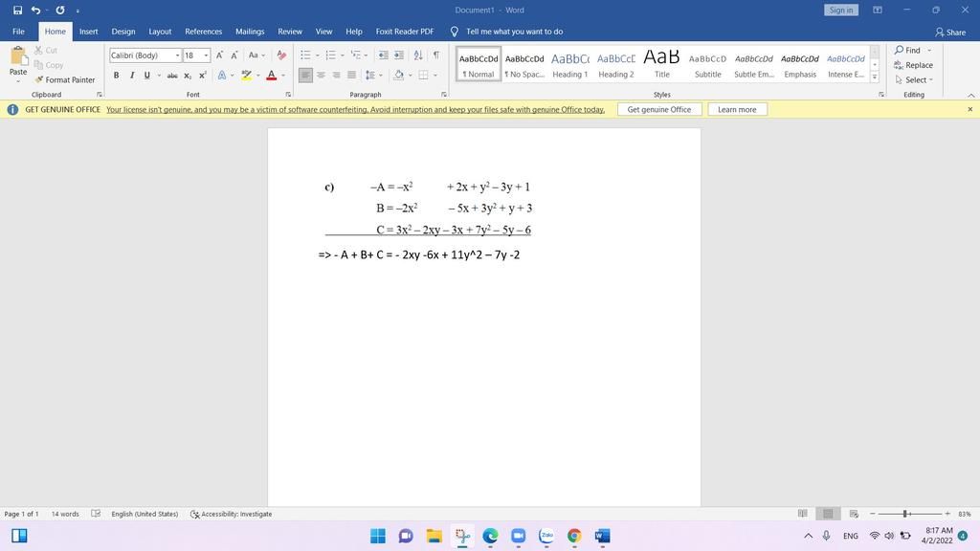The height and width of the screenshot is (551, 980).
Task: Open the Layout ribbon tab
Action: [160, 32]
